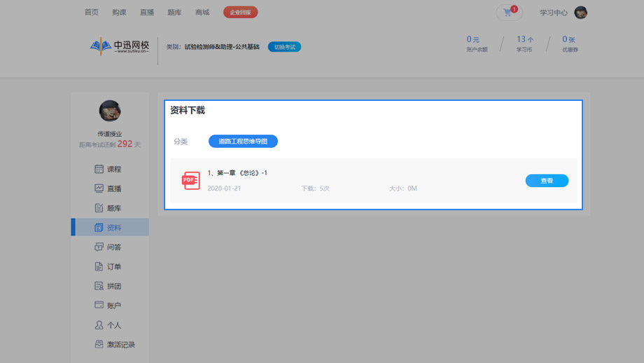Click the red PDF file icon
Image resolution: width=644 pixels, height=363 pixels.
point(190,181)
